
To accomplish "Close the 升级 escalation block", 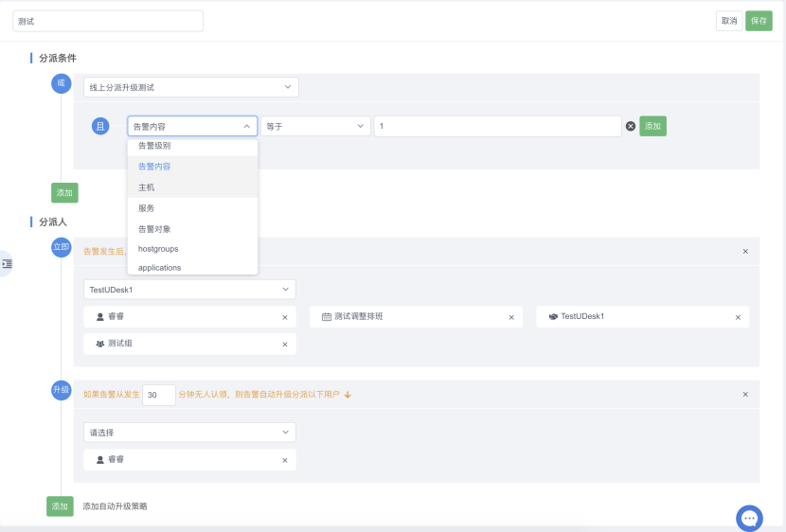I will click(745, 394).
